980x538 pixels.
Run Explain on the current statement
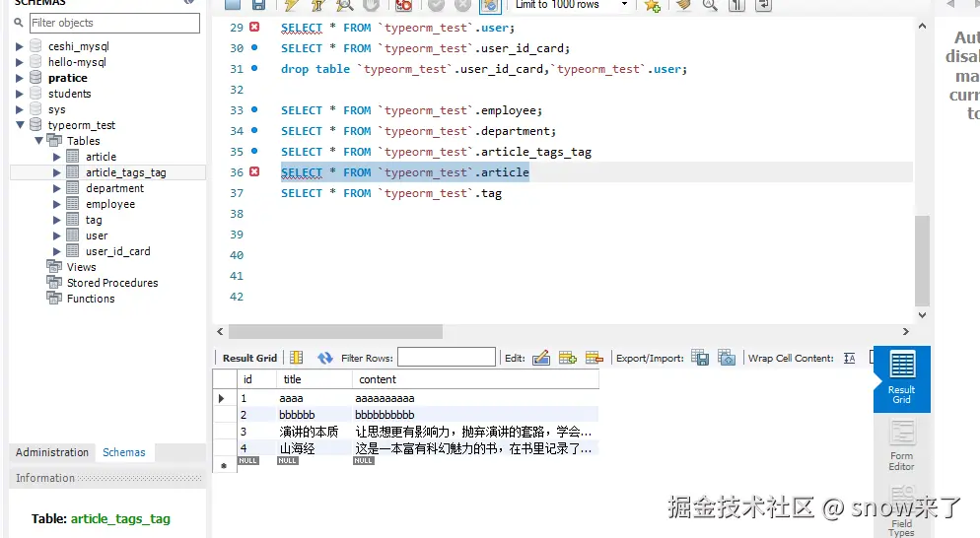click(344, 5)
